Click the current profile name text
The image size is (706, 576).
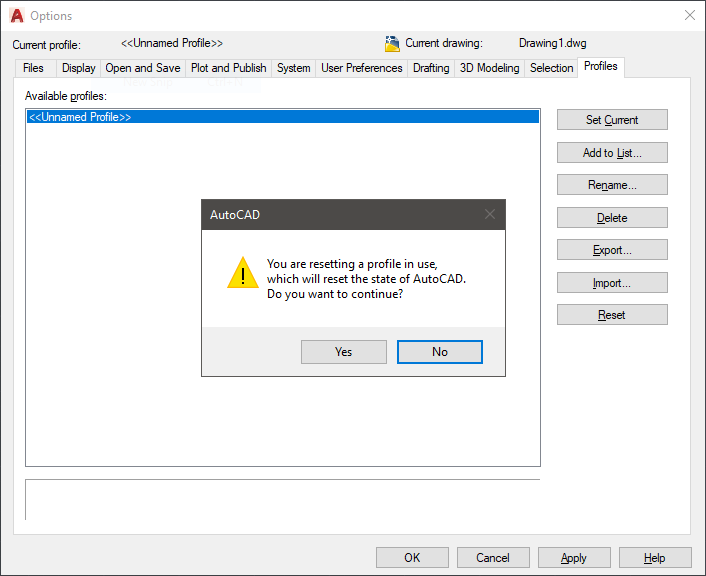pos(172,43)
